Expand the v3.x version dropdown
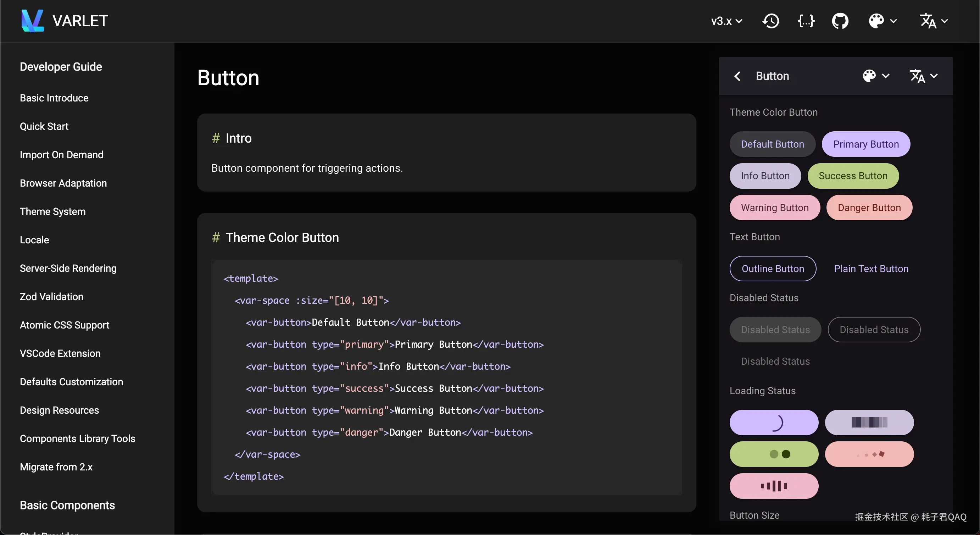The image size is (980, 535). click(726, 21)
